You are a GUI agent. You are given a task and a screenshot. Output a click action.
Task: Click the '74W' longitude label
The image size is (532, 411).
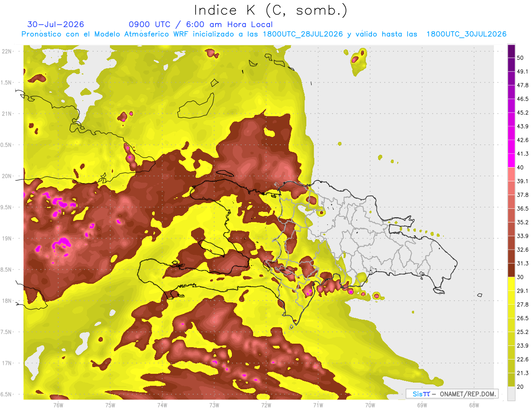(x=162, y=405)
